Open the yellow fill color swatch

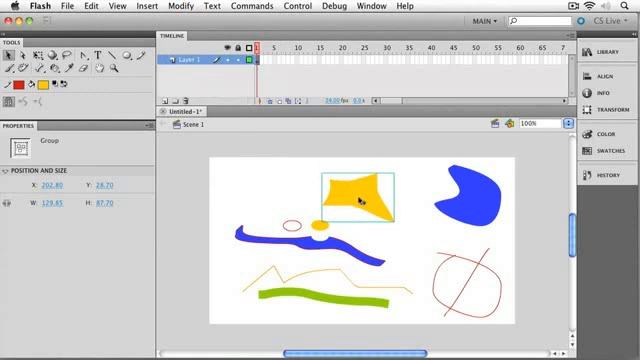pyautogui.click(x=43, y=85)
